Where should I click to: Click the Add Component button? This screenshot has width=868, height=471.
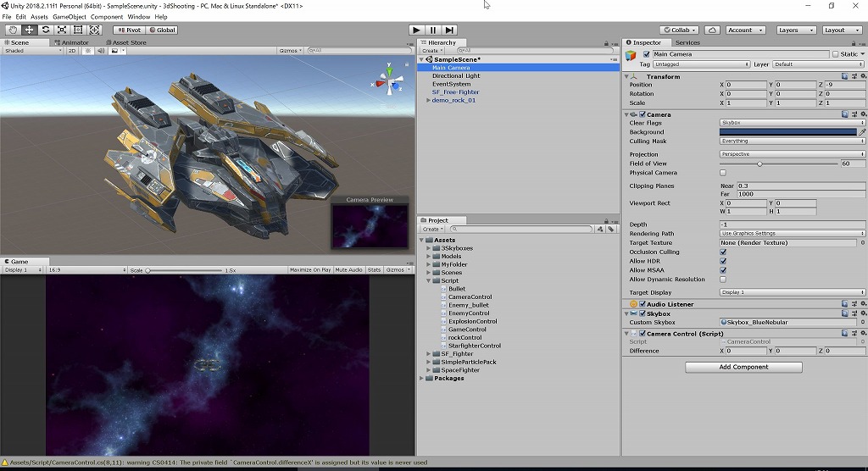tap(743, 367)
